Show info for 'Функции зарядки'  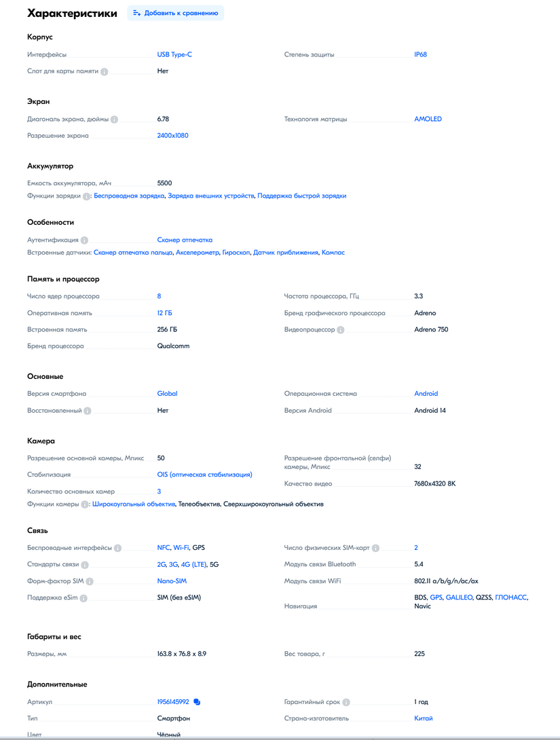(86, 196)
